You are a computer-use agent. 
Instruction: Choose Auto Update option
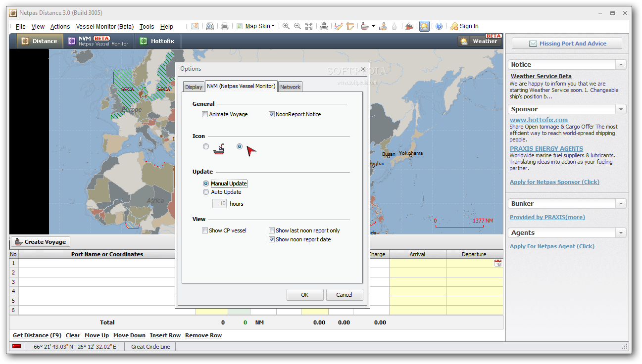click(206, 192)
